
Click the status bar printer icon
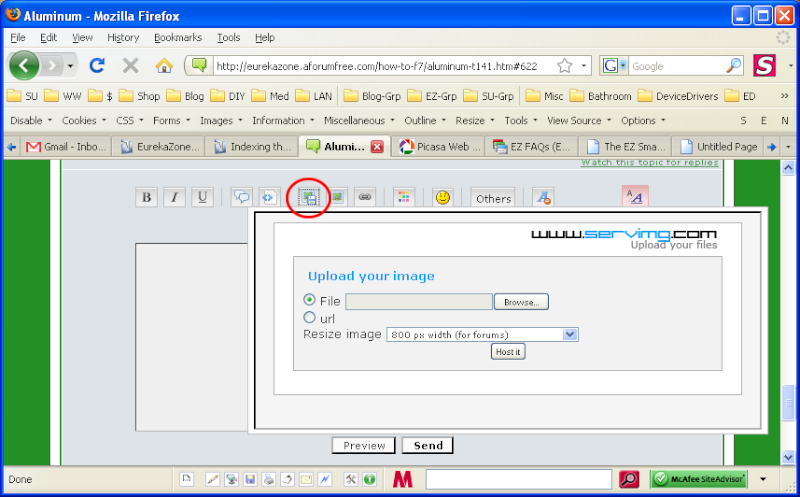(268, 479)
